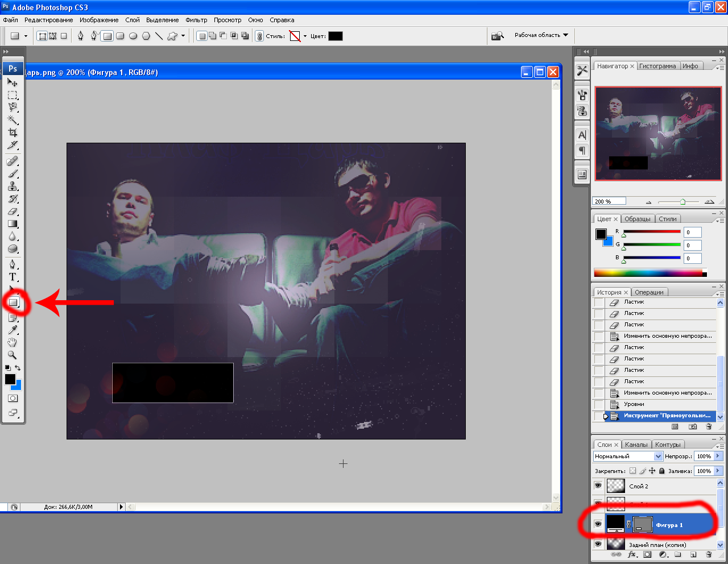Viewport: 728px width, 564px height.
Task: Choose the Ellipse shape in options bar
Action: [133, 36]
